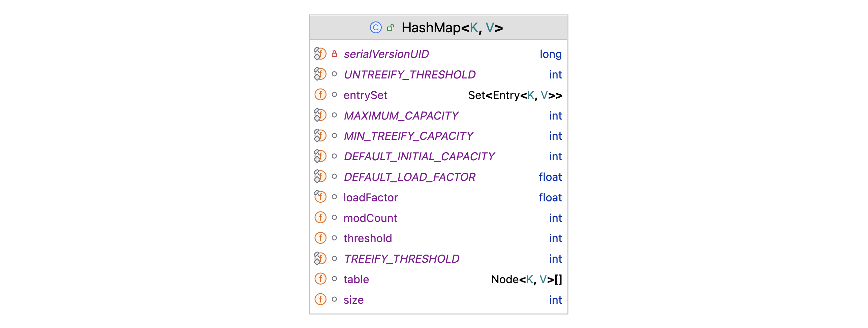Click the field icon next to modCount
The image size is (868, 328).
pos(320,218)
